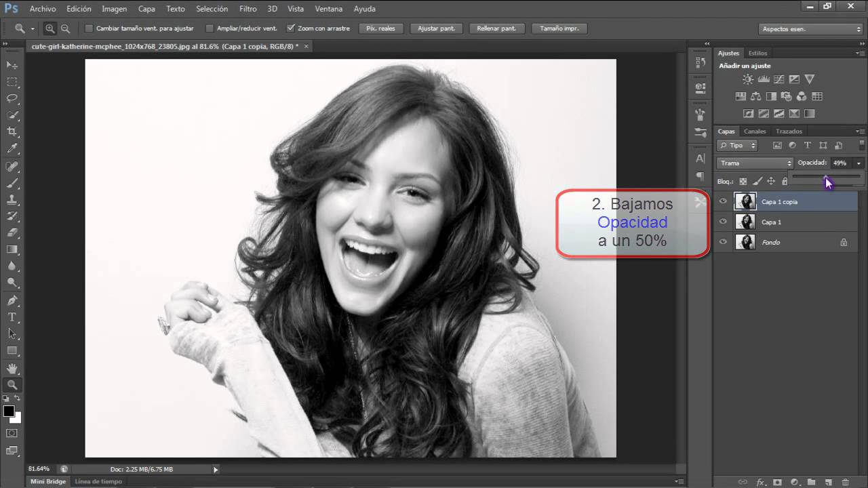This screenshot has height=488, width=868.
Task: Select the Eraser tool
Action: 12,232
